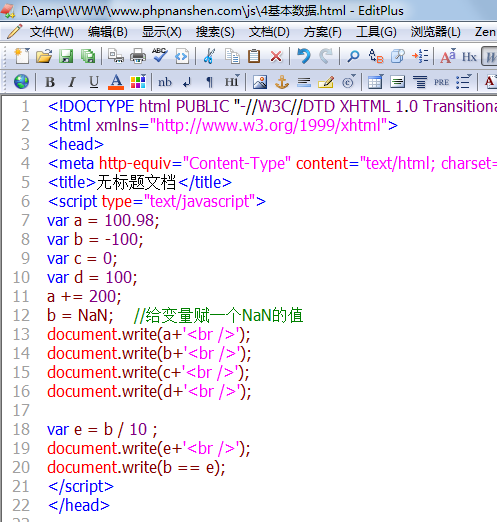
Task: Open special character dropdown
Action: click(349, 82)
